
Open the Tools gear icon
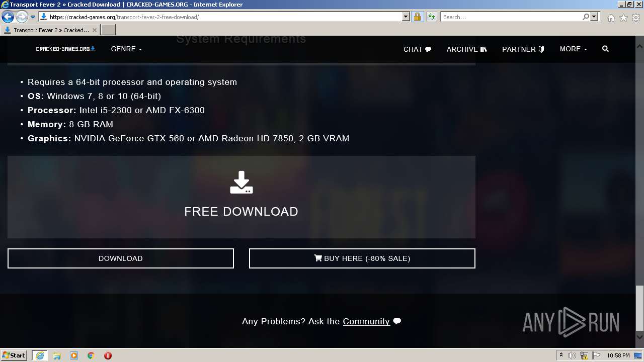(636, 18)
